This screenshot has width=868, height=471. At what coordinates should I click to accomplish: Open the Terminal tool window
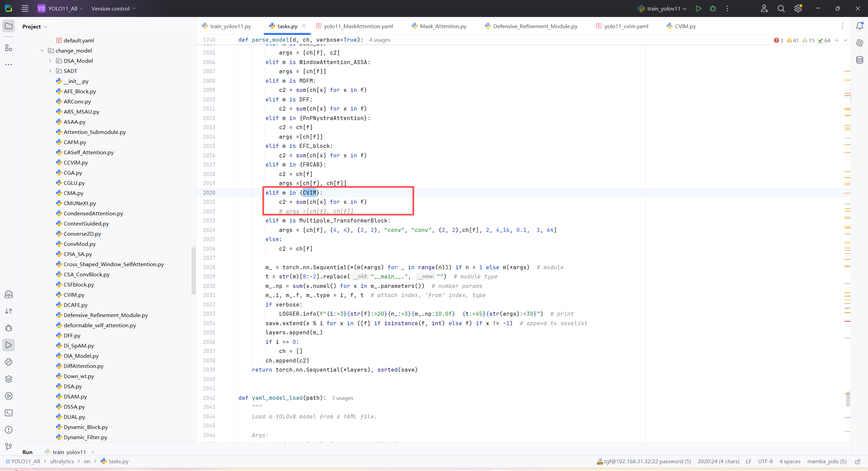pyautogui.click(x=9, y=413)
